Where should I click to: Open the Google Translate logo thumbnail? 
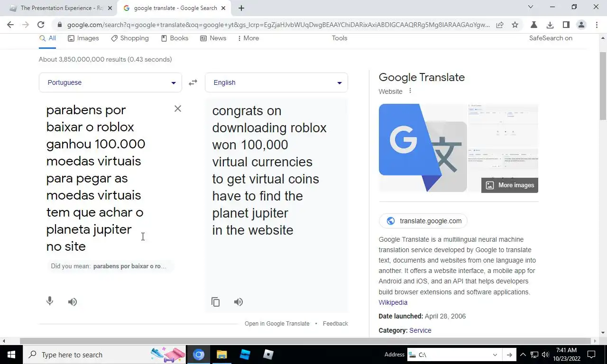pyautogui.click(x=423, y=148)
